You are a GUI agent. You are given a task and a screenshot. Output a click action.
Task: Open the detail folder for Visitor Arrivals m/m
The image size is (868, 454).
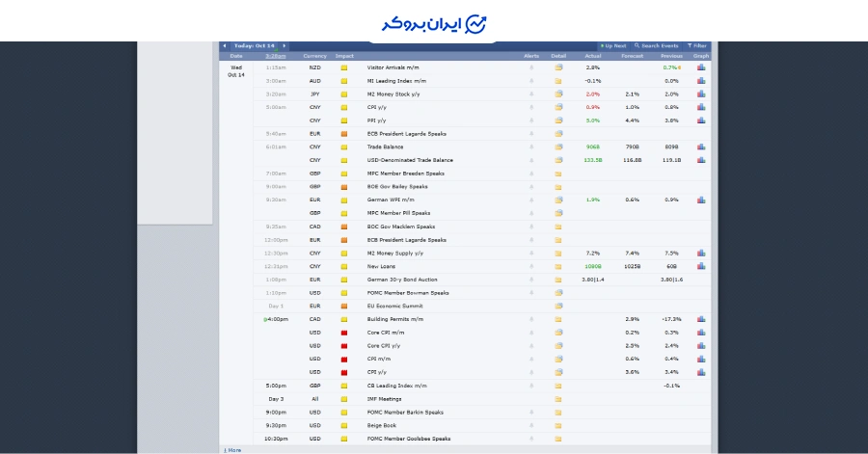click(558, 67)
